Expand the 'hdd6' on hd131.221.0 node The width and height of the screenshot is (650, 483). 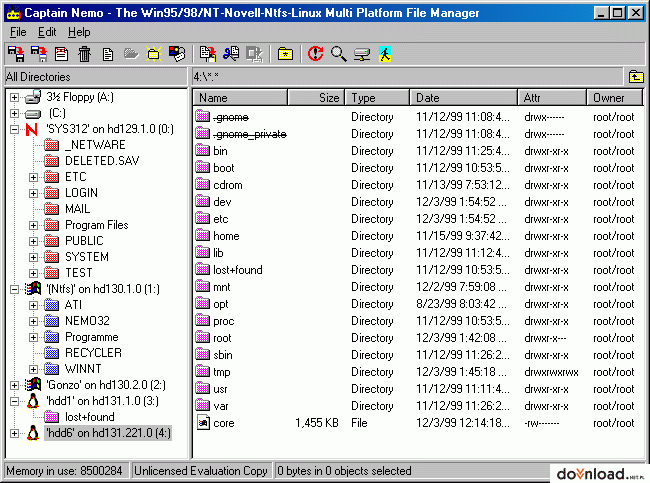[x=15, y=434]
